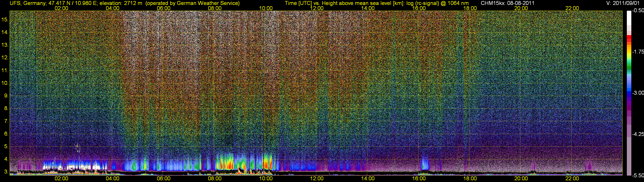Click the white top of the color scale

[629, 18]
